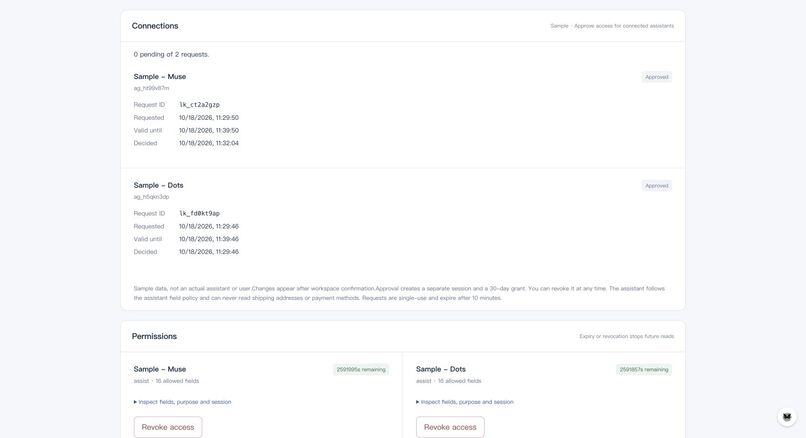The image size is (806, 438).
Task: Click the 2591995s remaining badge
Action: point(361,370)
